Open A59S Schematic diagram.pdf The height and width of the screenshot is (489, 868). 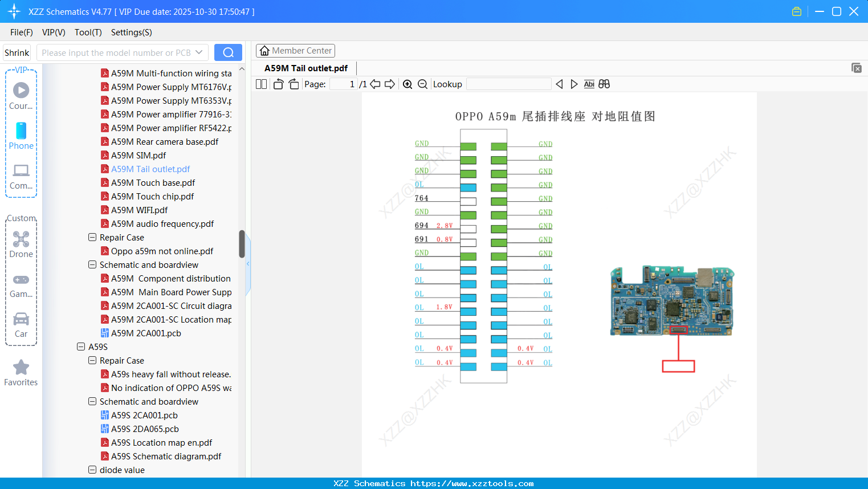tap(161, 457)
